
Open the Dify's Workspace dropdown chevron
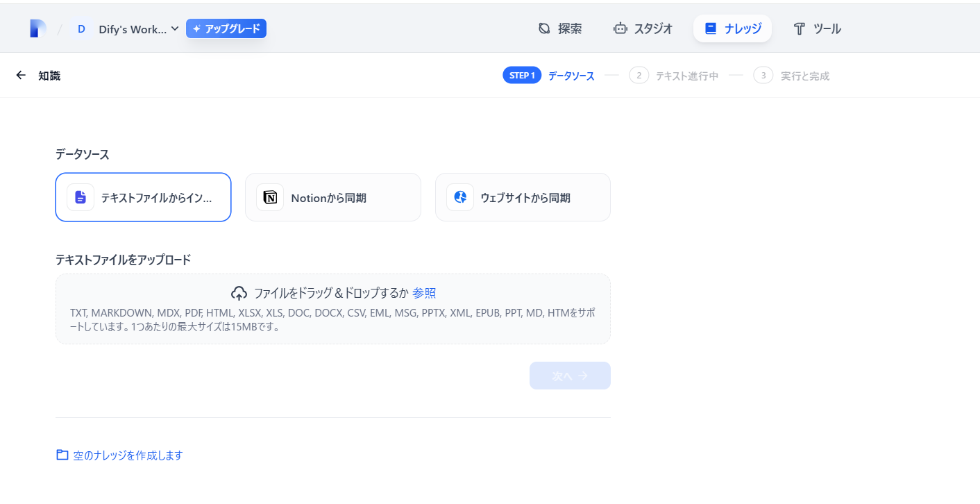(x=175, y=28)
